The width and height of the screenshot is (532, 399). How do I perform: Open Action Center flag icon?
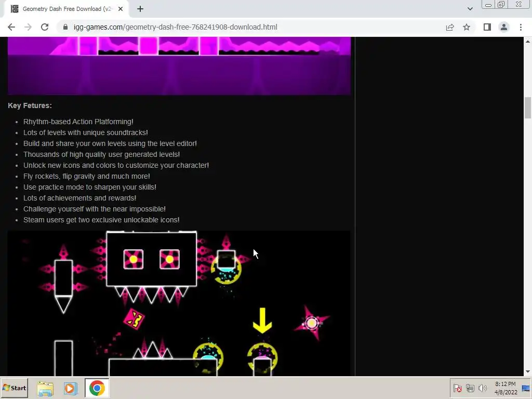click(x=458, y=388)
